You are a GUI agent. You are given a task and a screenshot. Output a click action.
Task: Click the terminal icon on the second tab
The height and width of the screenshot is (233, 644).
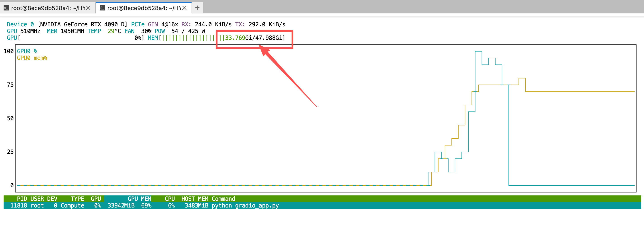coord(102,8)
